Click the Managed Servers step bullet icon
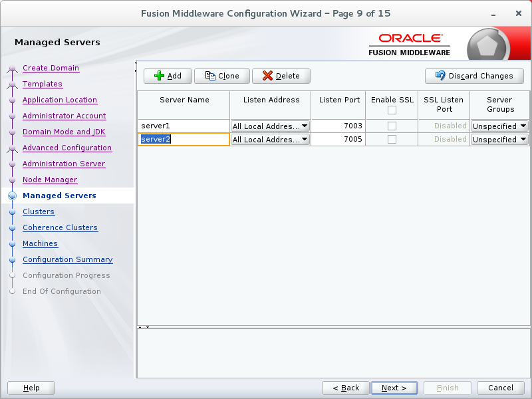The image size is (532, 399). pos(13,196)
